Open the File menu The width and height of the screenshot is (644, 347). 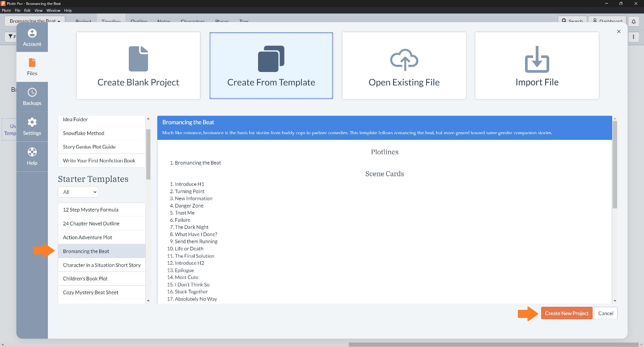[17, 10]
